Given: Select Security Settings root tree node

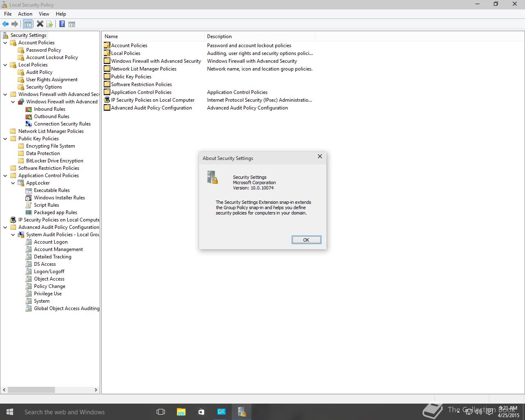Looking at the screenshot, I should 28,35.
